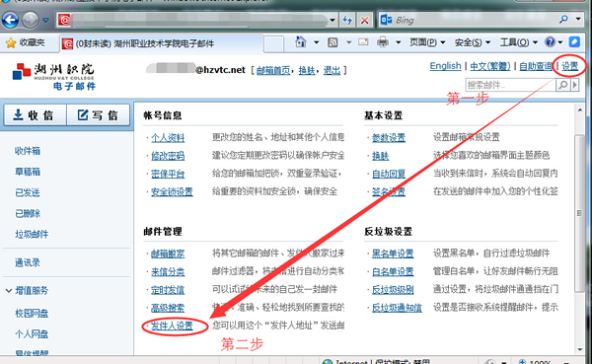
Task: Open the 黑名单设置 link
Action: (x=393, y=254)
